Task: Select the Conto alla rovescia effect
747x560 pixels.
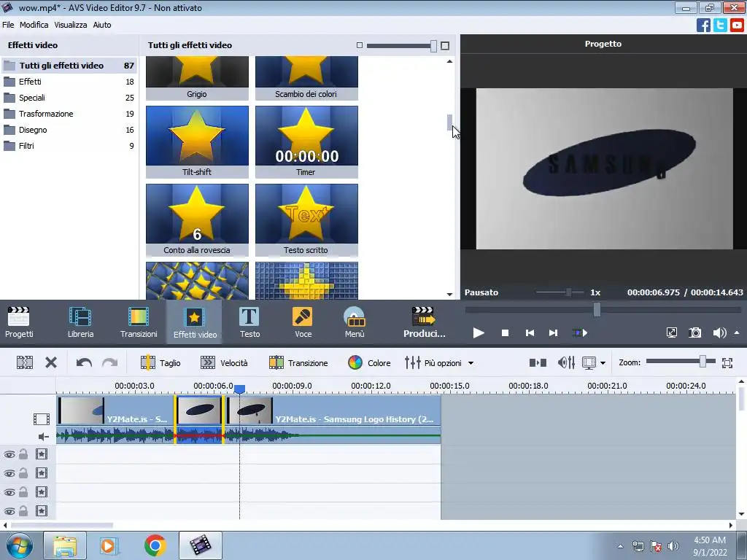Action: pyautogui.click(x=197, y=219)
